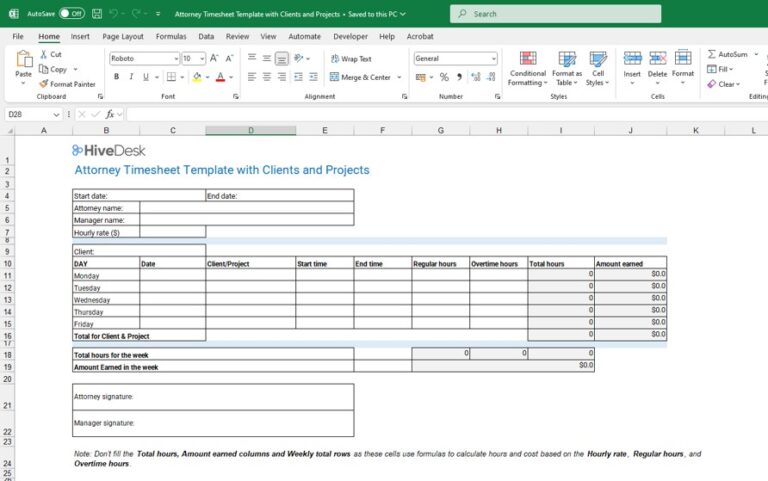Click the Fill button in Editing
Image resolution: width=768 pixels, height=481 pixels.
tap(720, 69)
